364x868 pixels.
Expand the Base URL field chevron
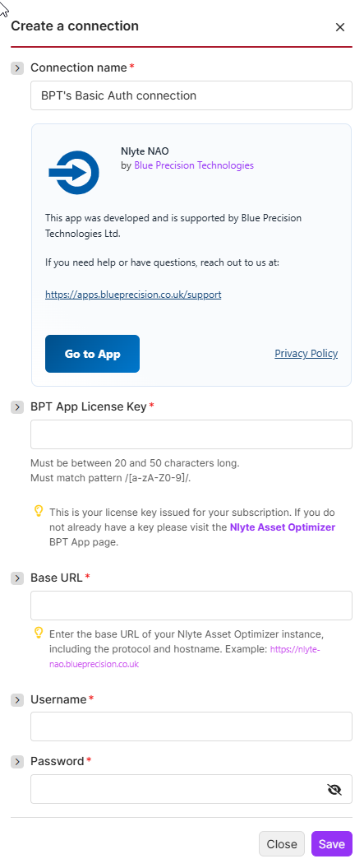(17, 578)
